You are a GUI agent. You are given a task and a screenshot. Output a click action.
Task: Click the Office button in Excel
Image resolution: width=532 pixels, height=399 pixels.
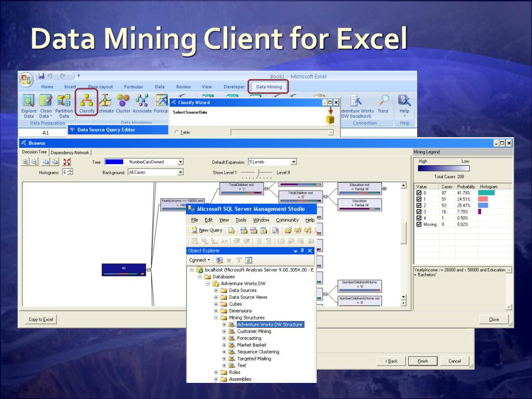pyautogui.click(x=26, y=80)
